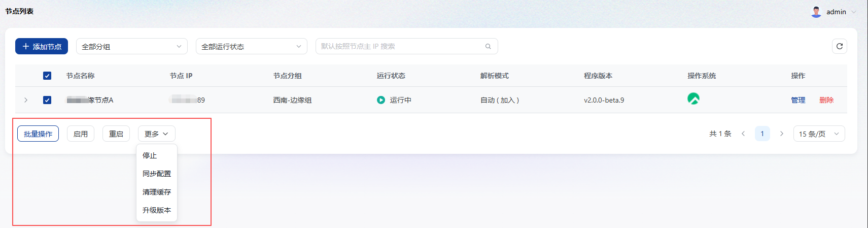Open the 15 条/页 page size dropdown
Screen dimensions: 868x228
[x=819, y=134]
